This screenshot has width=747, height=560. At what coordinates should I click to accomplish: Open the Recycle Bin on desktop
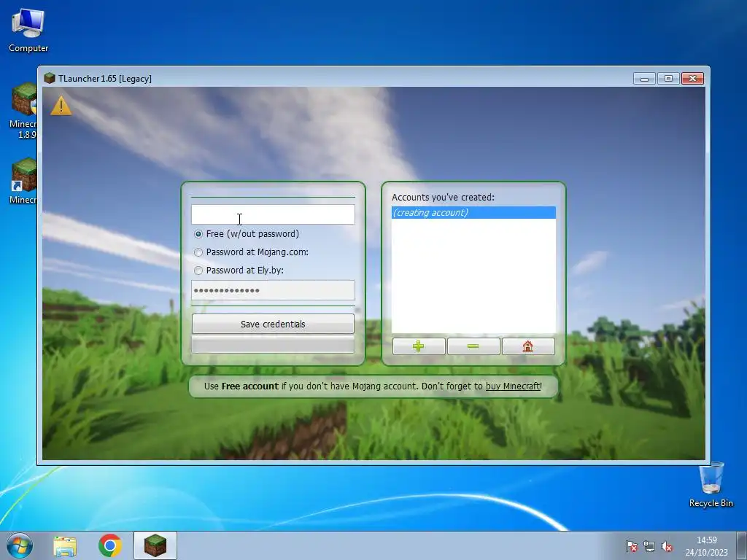tap(711, 485)
